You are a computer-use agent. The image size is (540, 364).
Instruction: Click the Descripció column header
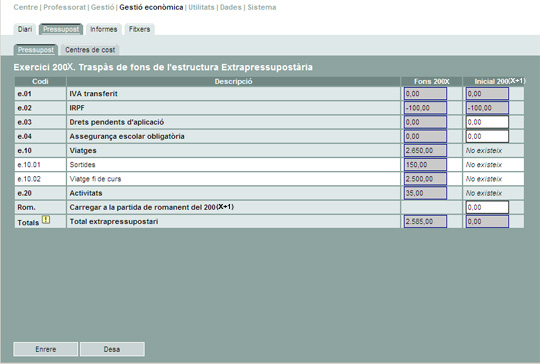point(233,82)
